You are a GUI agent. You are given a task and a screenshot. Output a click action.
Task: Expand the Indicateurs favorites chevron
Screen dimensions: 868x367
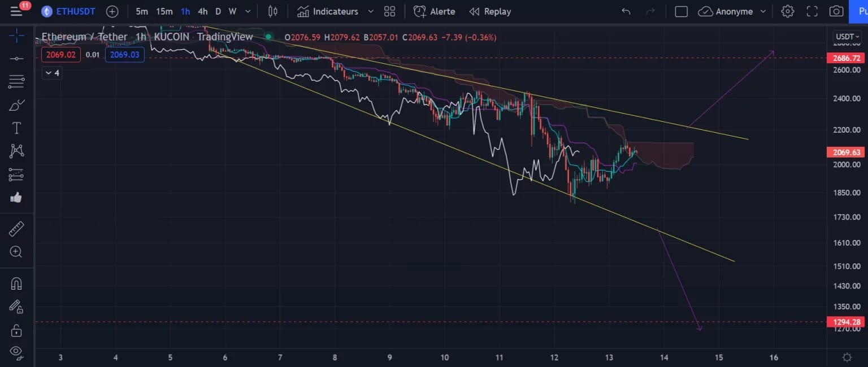(x=371, y=11)
